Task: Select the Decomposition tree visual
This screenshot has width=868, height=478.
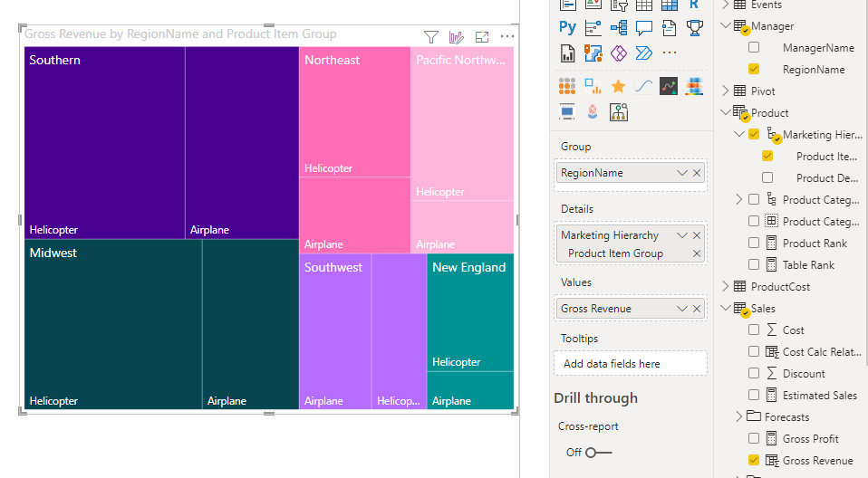Action: tap(619, 27)
